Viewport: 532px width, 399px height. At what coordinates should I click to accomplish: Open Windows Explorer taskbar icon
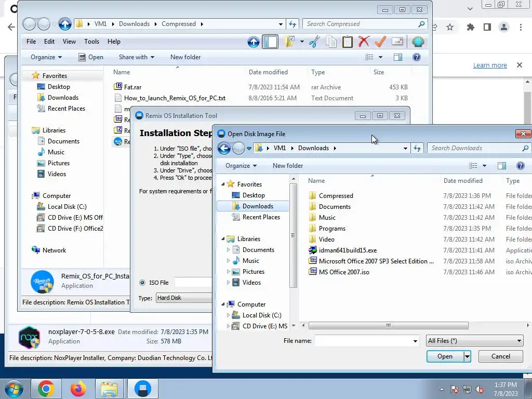(109, 389)
